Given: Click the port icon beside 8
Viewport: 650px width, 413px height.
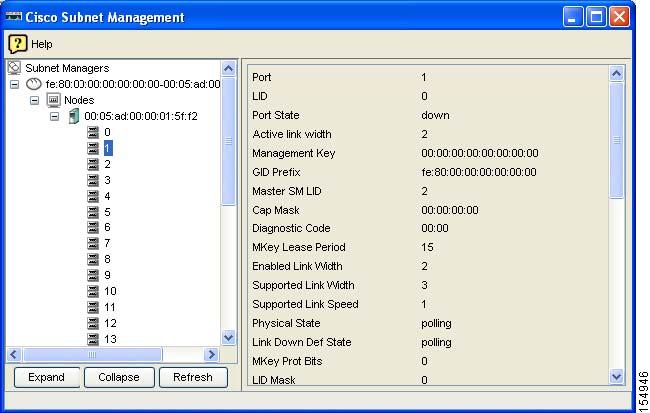Looking at the screenshot, I should [x=93, y=259].
